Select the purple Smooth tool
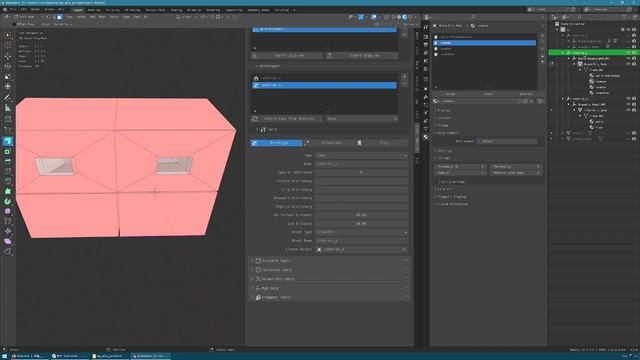 click(8, 211)
